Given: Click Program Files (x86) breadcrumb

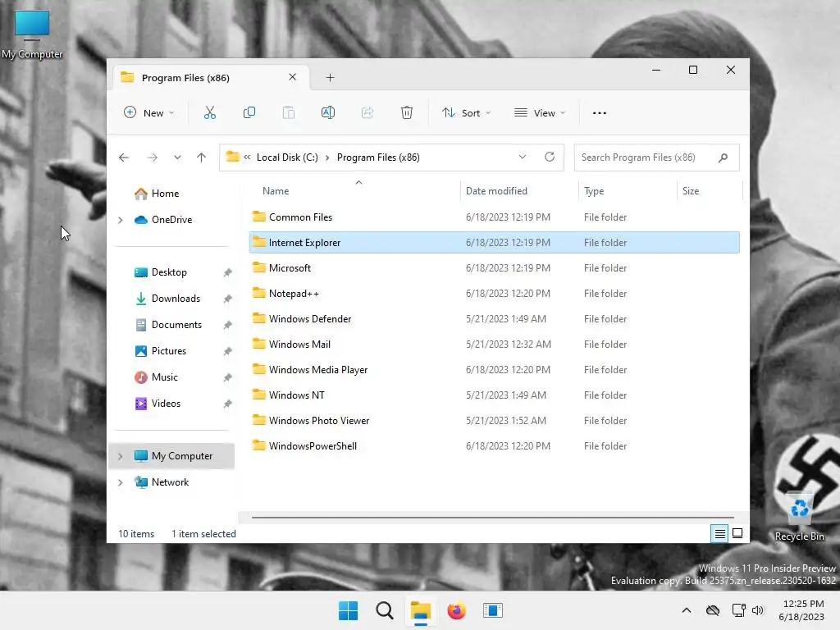Looking at the screenshot, I should click(378, 157).
